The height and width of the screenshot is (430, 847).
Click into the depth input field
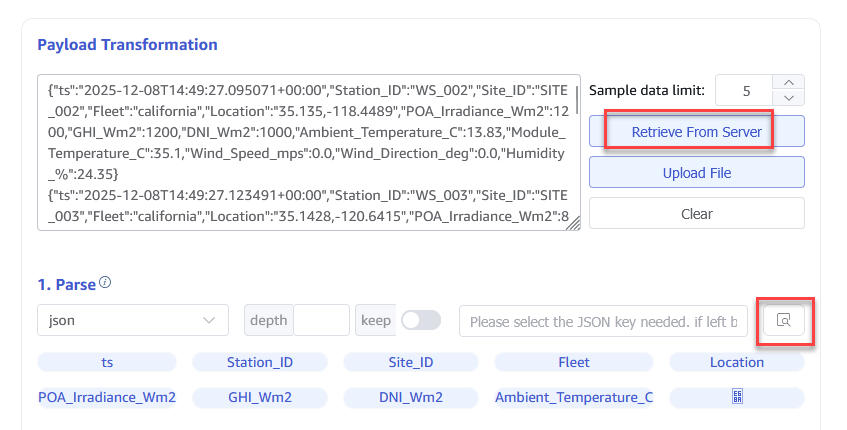[320, 320]
